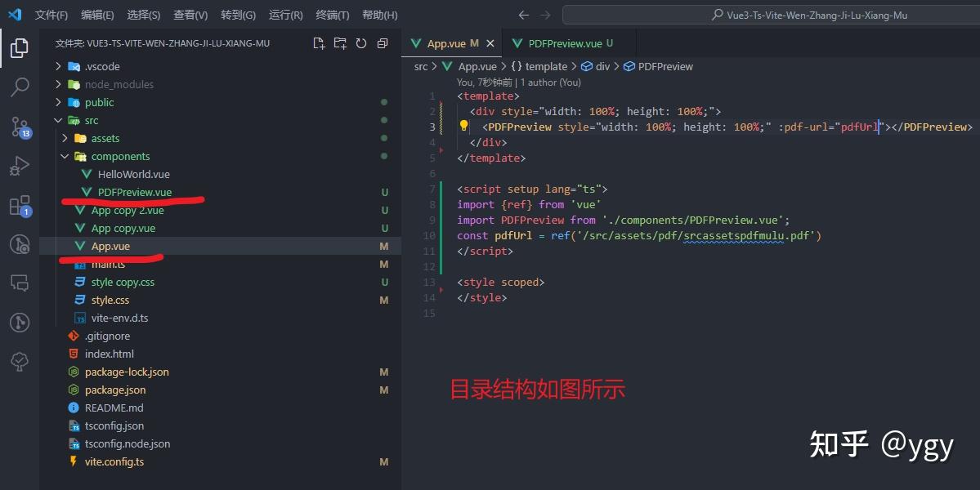
Task: Open the 帮助(H) menu
Action: [x=380, y=15]
